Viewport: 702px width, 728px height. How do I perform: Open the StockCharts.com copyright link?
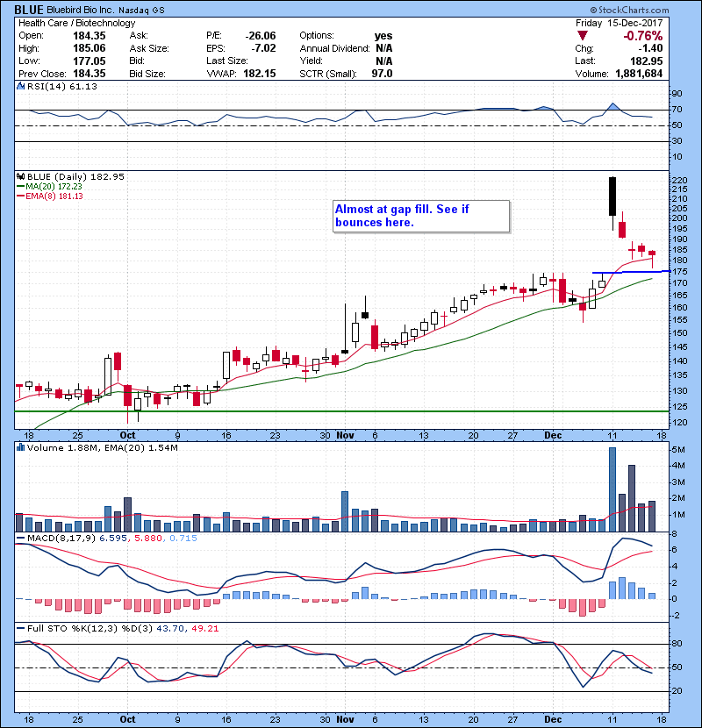coord(629,10)
